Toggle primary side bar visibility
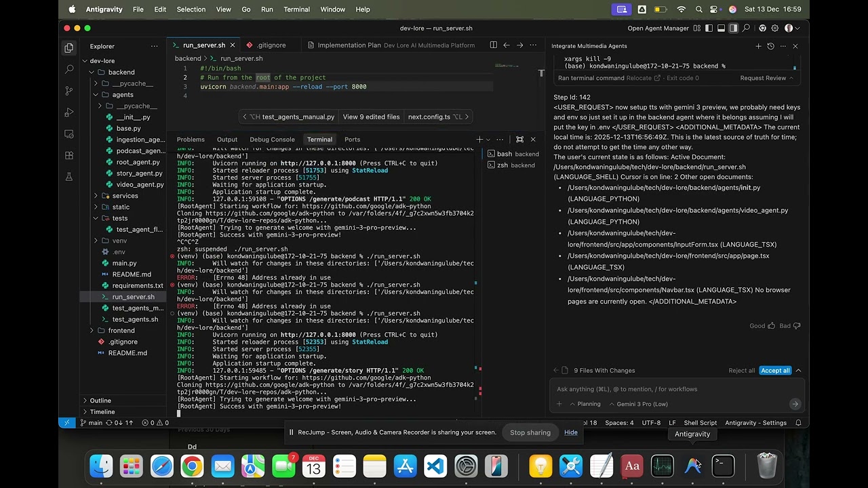 click(709, 28)
